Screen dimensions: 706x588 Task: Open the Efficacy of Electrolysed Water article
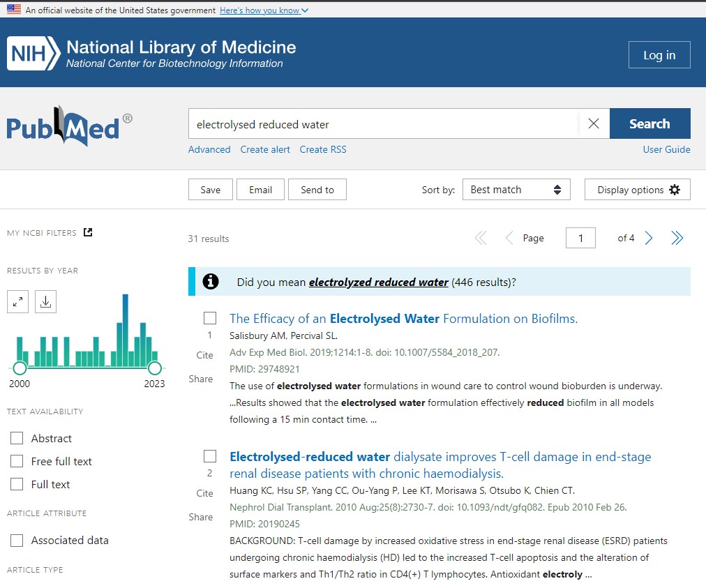point(403,319)
